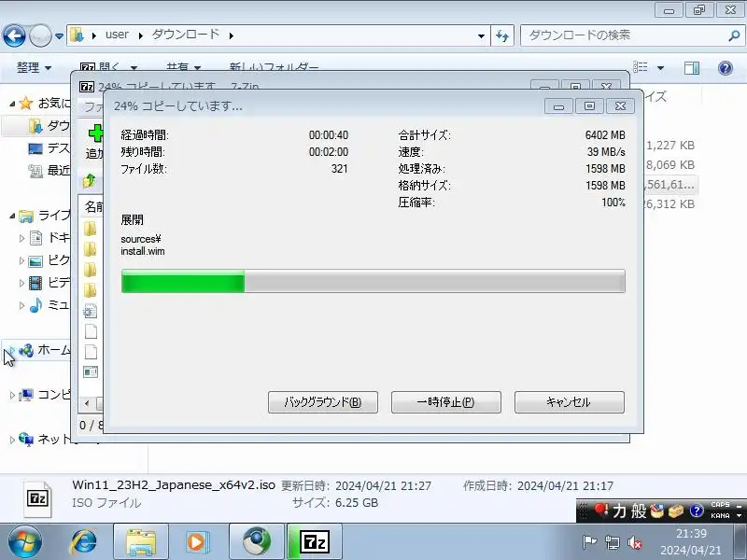The image size is (747, 560).
Task: Click the 7z ISO file icon in details pane
Action: (x=38, y=498)
